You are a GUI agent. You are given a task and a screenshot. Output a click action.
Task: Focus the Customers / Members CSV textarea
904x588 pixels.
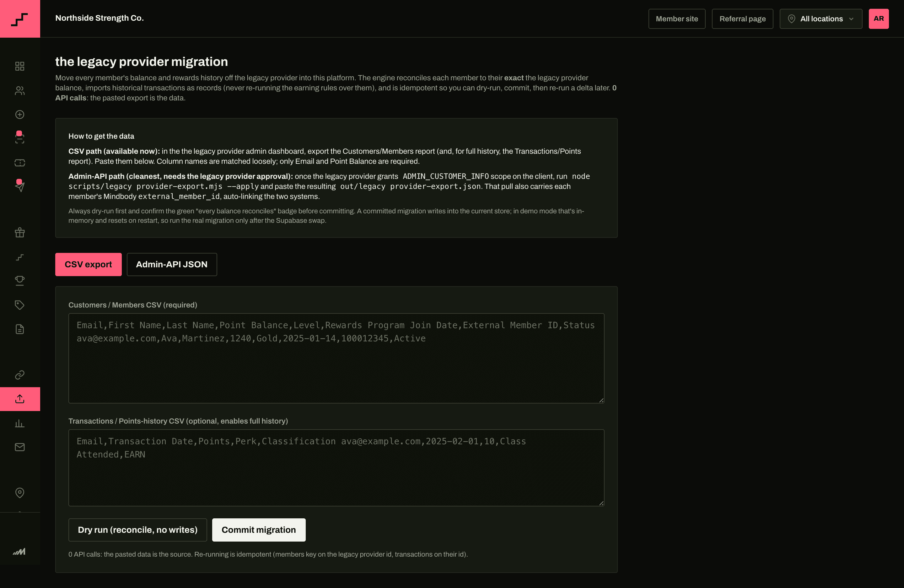pyautogui.click(x=336, y=358)
